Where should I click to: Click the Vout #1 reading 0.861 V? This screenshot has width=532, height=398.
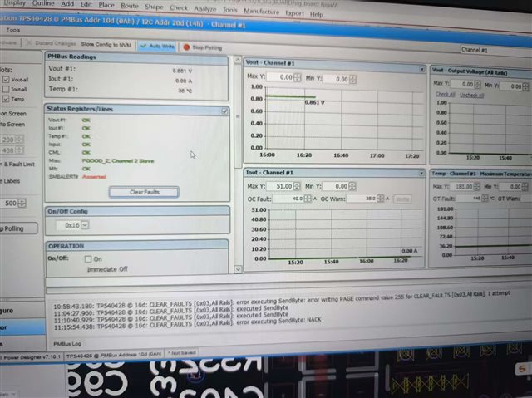coord(182,71)
